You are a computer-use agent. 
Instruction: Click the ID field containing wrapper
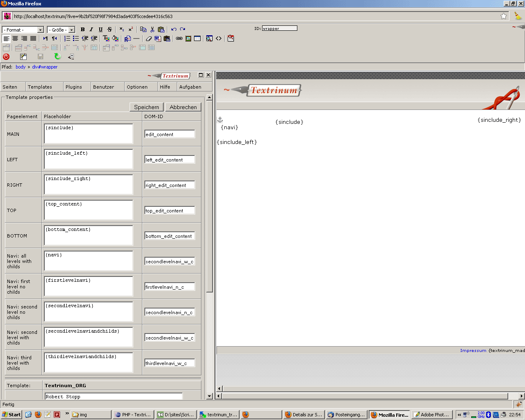[x=280, y=28]
